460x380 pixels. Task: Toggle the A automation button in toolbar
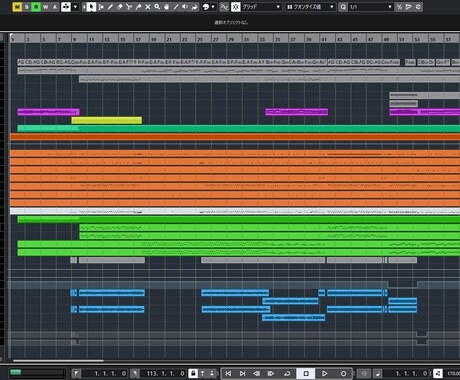tap(55, 7)
